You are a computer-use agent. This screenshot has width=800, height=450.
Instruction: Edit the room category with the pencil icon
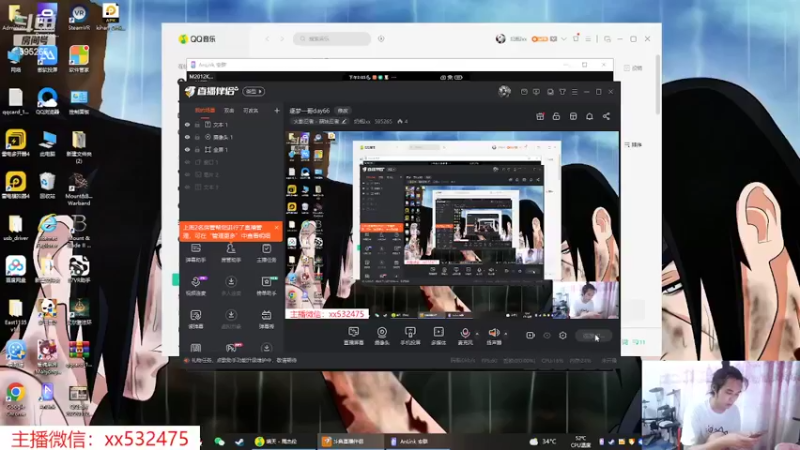coord(344,121)
